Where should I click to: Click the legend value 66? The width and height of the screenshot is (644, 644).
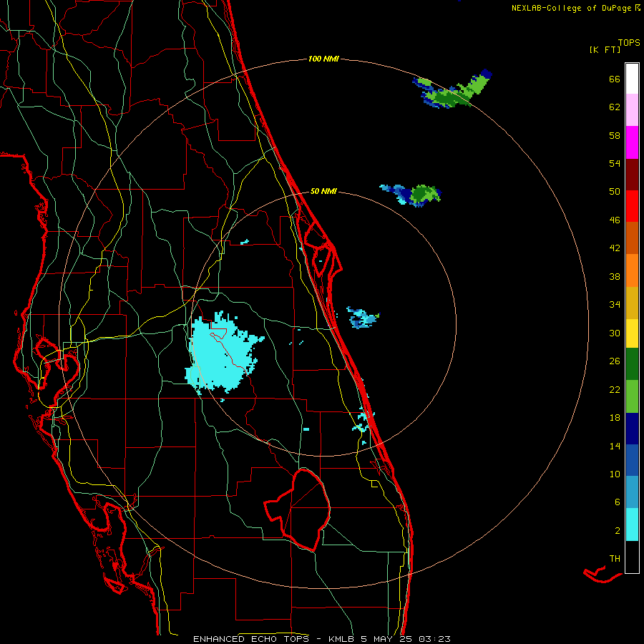(x=615, y=79)
